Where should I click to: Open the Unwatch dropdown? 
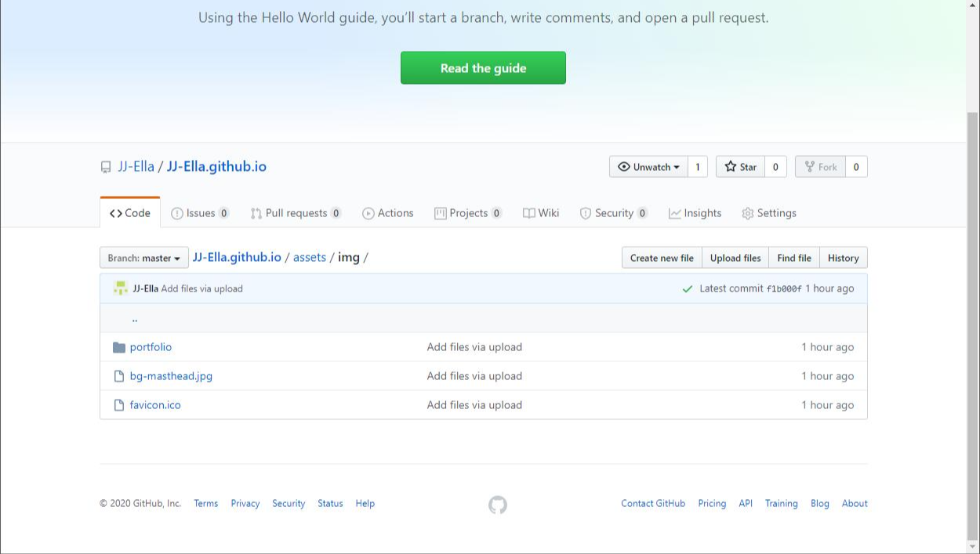(648, 167)
